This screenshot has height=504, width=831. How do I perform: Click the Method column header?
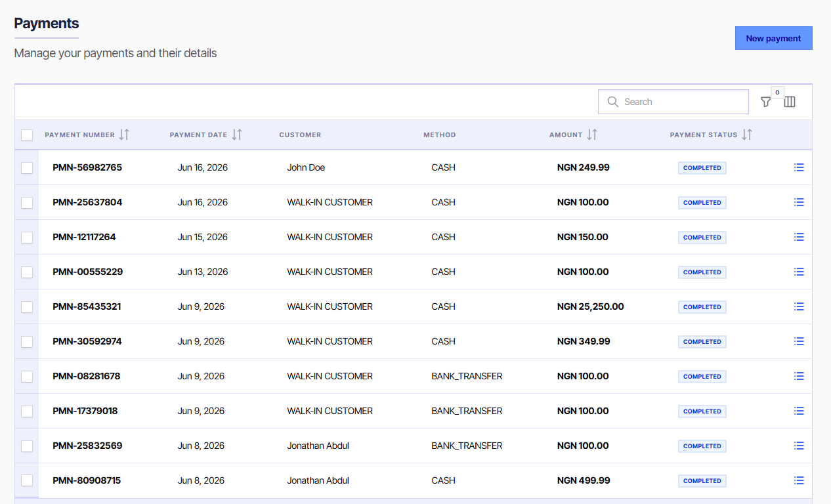click(439, 135)
